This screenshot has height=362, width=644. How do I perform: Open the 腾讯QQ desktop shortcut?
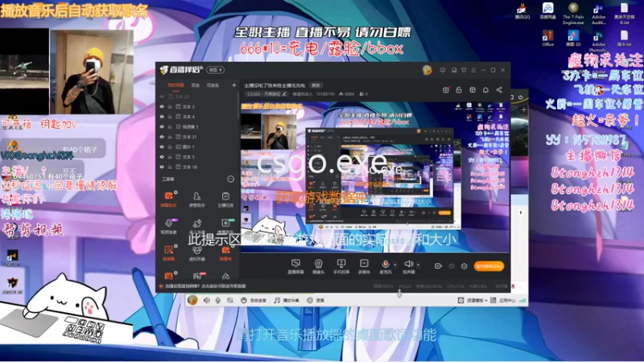[x=522, y=11]
